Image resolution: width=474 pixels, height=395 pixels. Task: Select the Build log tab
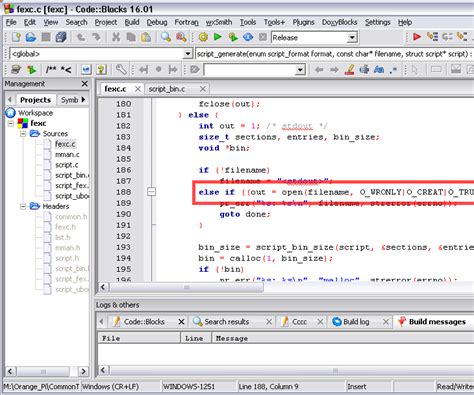(x=356, y=322)
